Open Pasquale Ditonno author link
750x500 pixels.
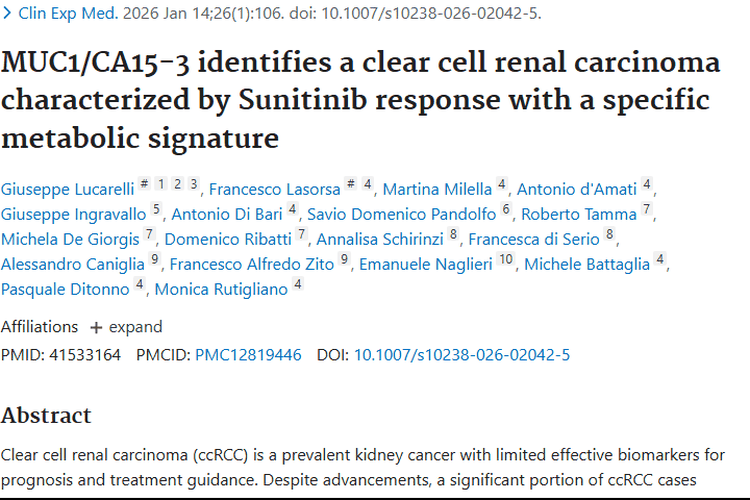tap(65, 289)
